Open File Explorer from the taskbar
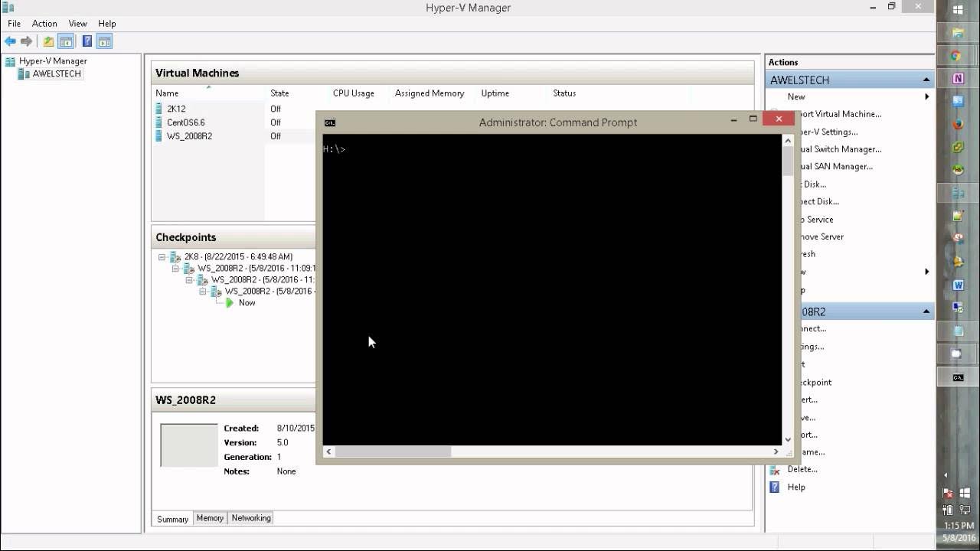This screenshot has height=551, width=980. [x=958, y=33]
